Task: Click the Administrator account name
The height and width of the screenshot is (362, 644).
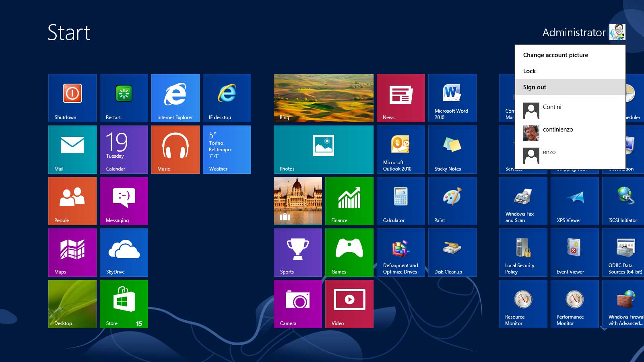Action: point(574,33)
